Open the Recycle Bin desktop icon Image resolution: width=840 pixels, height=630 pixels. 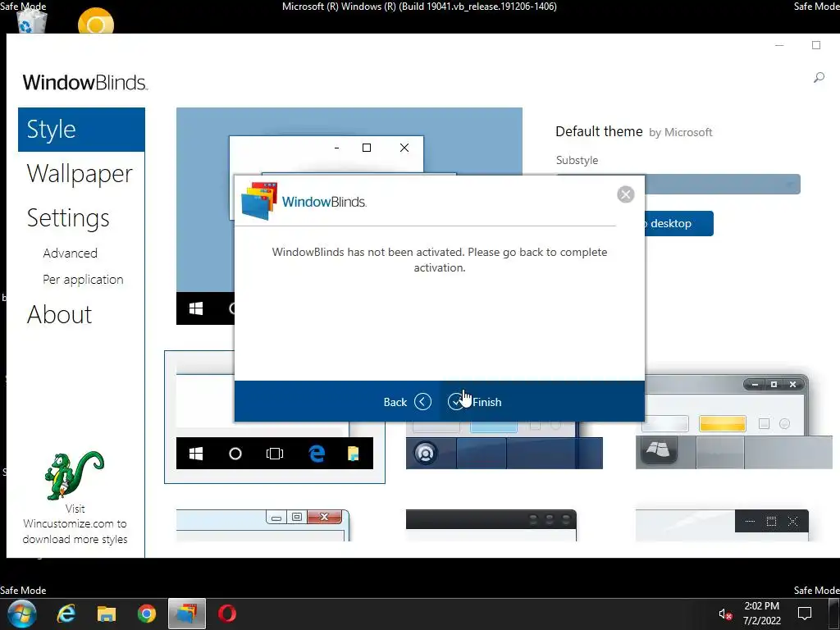pyautogui.click(x=32, y=21)
